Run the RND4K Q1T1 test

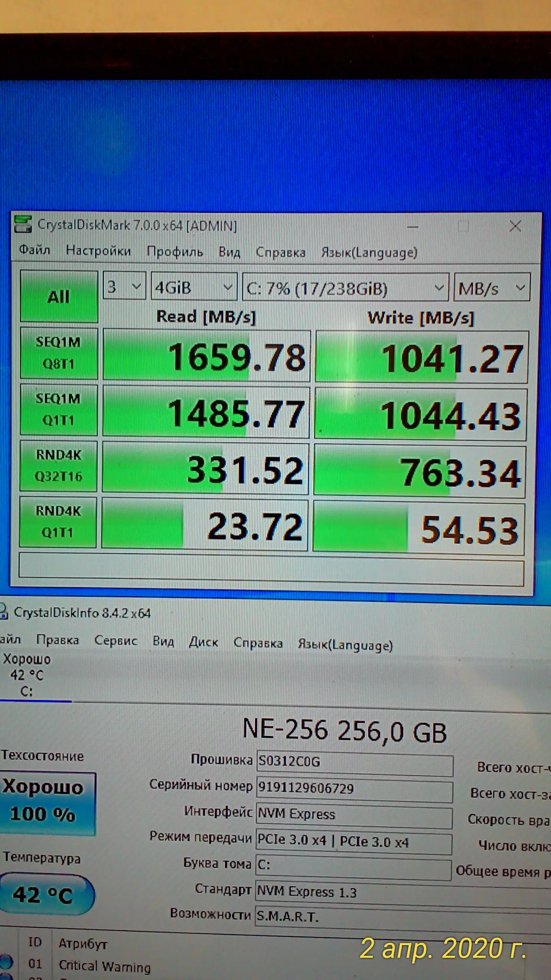pyautogui.click(x=58, y=522)
